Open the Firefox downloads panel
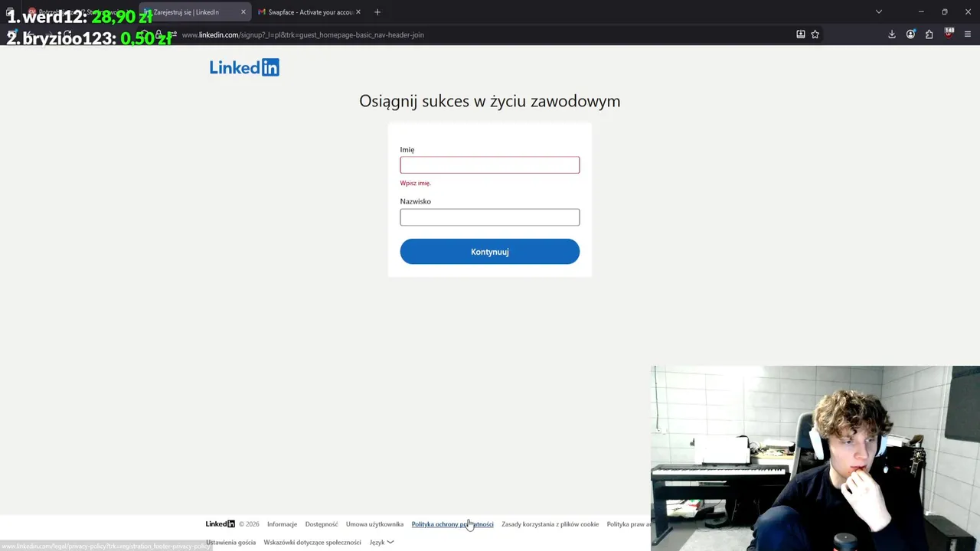The width and height of the screenshot is (980, 551). pos(892,34)
